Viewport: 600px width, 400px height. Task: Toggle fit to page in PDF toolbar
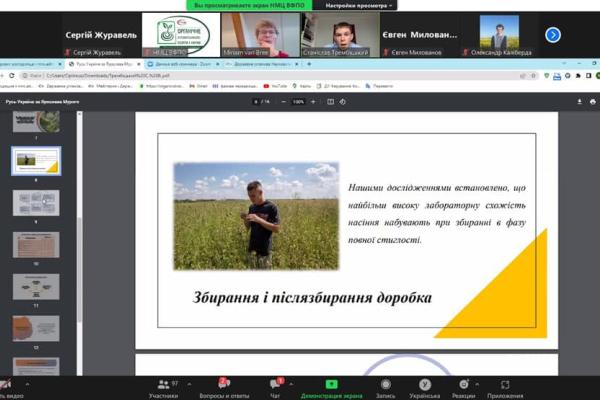coord(331,102)
